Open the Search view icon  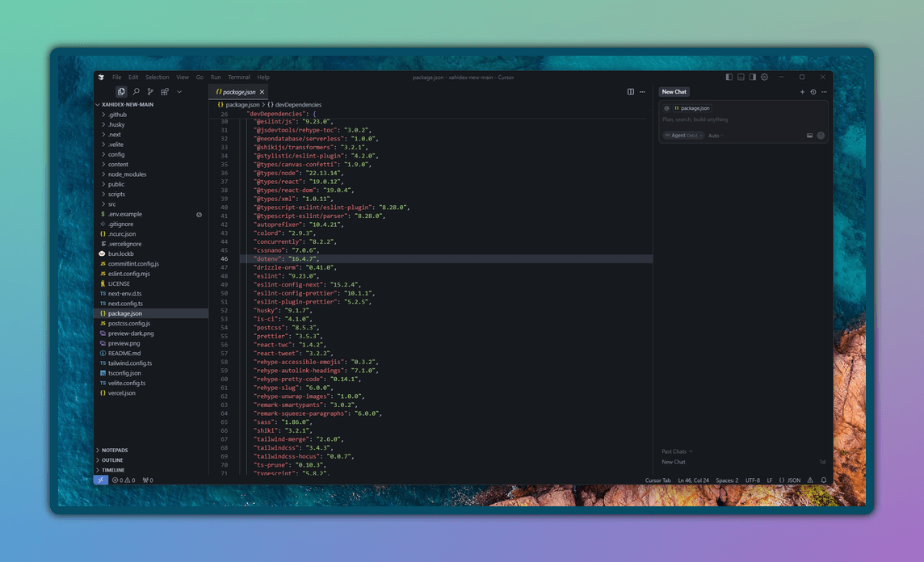pyautogui.click(x=136, y=91)
